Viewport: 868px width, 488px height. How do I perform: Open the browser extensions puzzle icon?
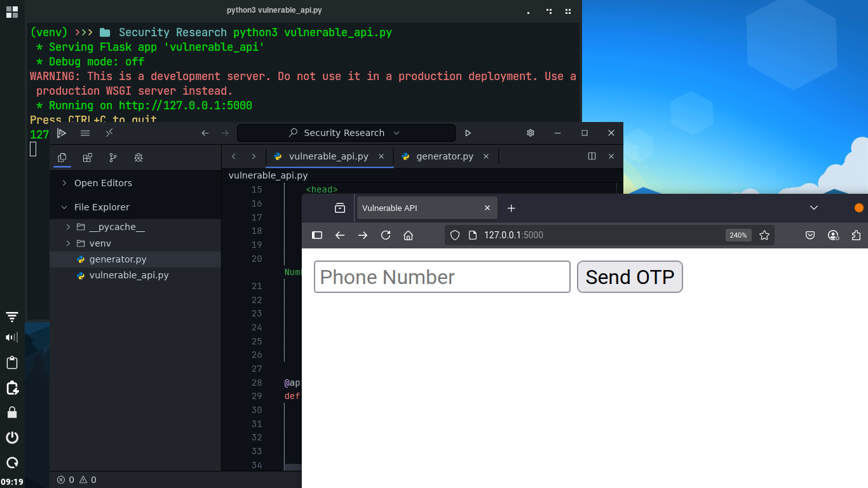tap(856, 235)
